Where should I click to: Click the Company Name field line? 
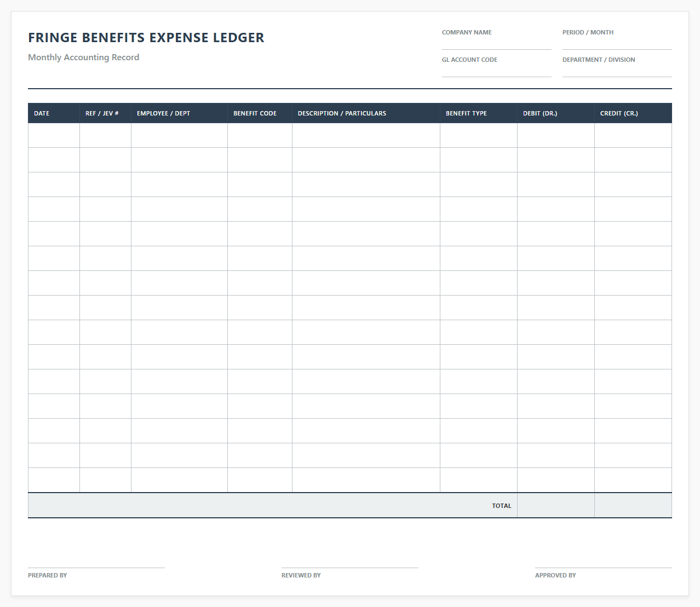click(x=496, y=44)
